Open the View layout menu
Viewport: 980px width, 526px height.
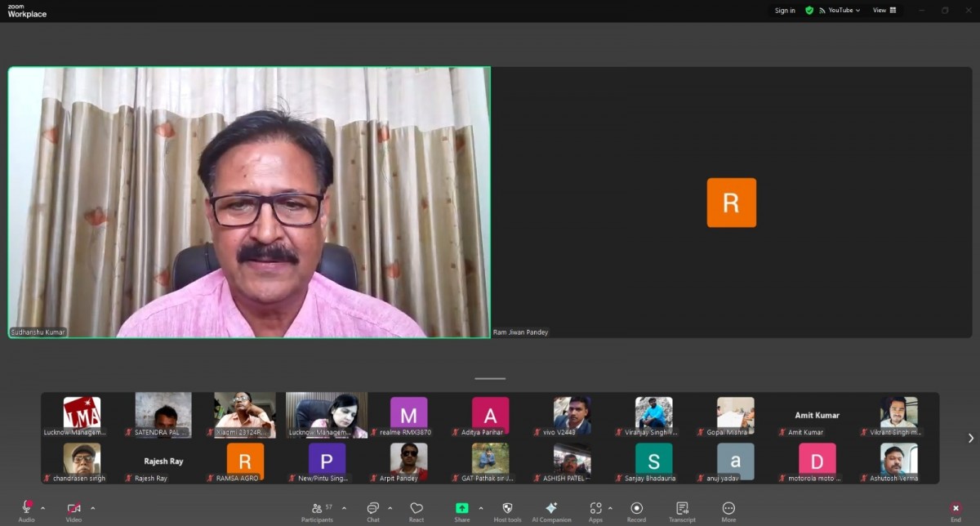884,11
